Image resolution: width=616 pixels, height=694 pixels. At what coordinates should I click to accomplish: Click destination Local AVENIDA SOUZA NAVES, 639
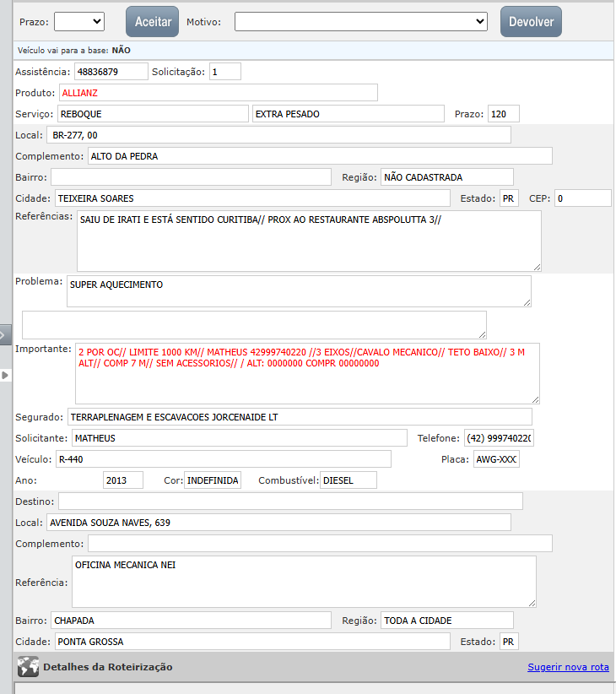279,523
